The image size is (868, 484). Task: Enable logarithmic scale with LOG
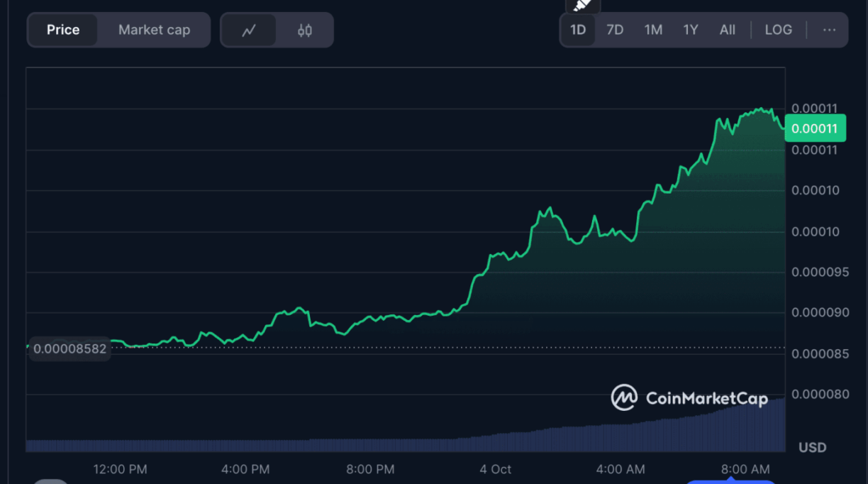tap(778, 30)
